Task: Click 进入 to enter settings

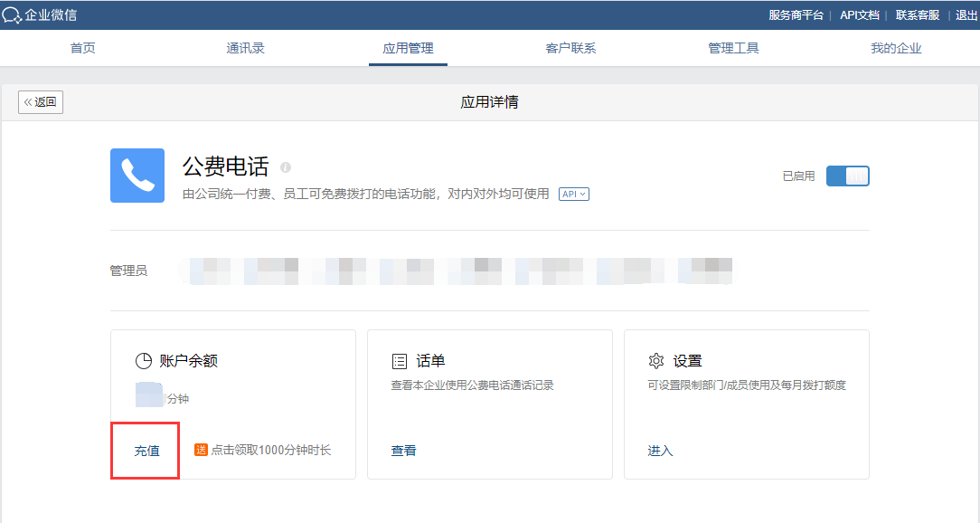Action: pos(660,451)
